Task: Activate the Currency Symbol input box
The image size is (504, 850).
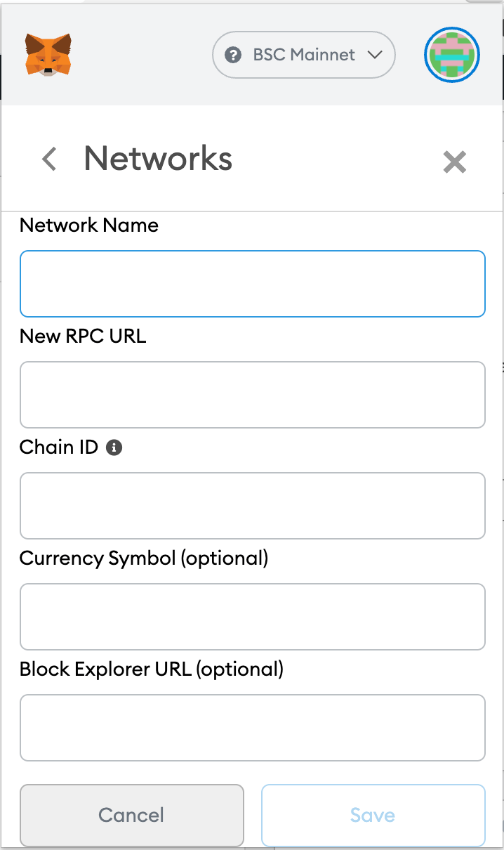Action: [253, 617]
